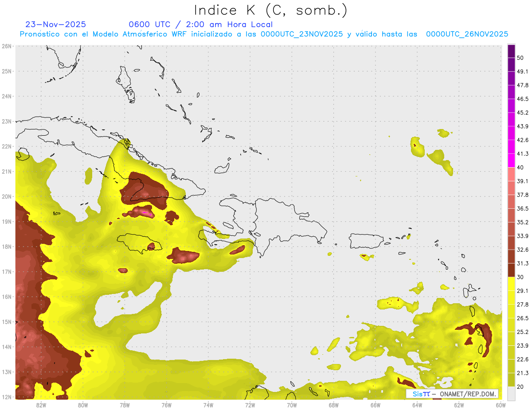Click the colorbar value 43.9
Image resolution: width=532 pixels, height=411 pixels.
(x=523, y=126)
